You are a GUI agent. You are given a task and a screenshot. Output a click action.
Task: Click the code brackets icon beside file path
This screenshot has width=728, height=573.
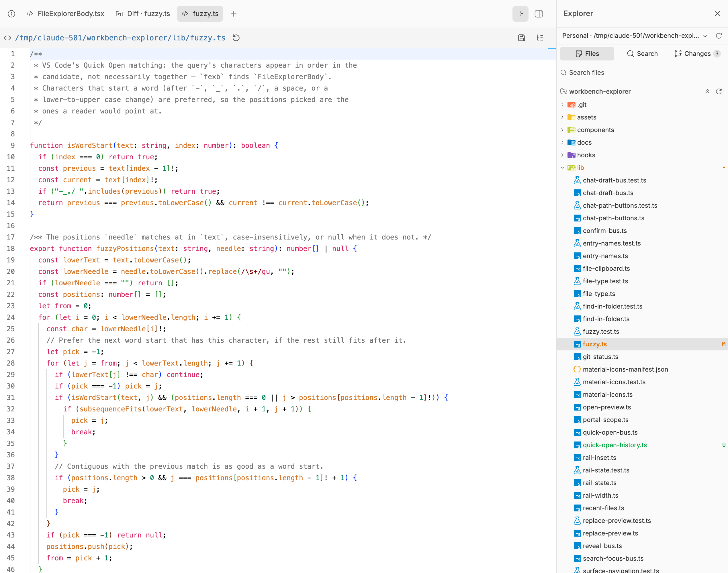(7, 38)
